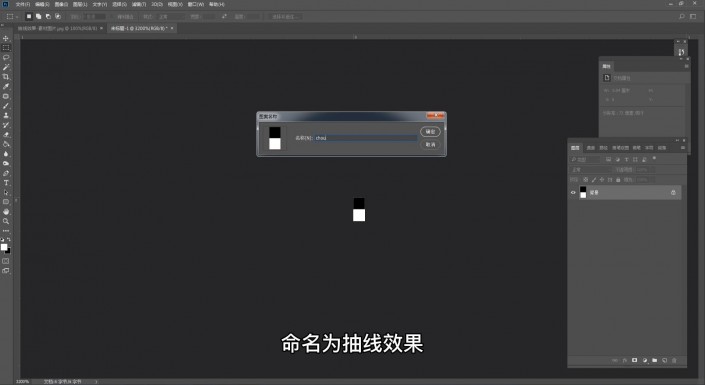The height and width of the screenshot is (385, 705).
Task: Switch to the 通道 tab in Layers panel
Action: [x=591, y=148]
